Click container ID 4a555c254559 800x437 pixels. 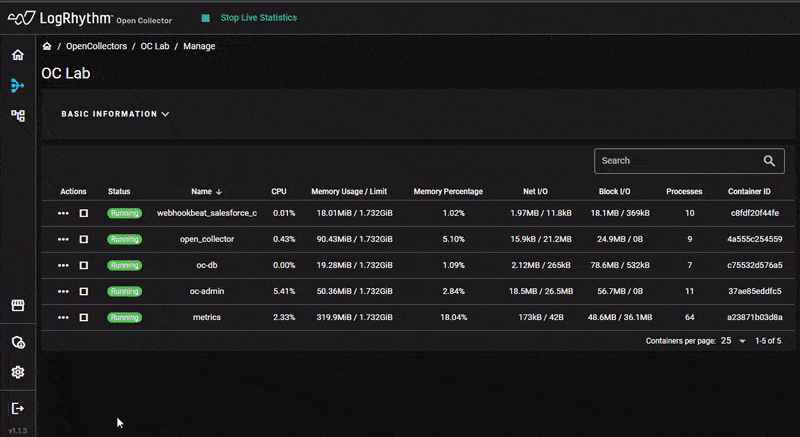coord(755,239)
